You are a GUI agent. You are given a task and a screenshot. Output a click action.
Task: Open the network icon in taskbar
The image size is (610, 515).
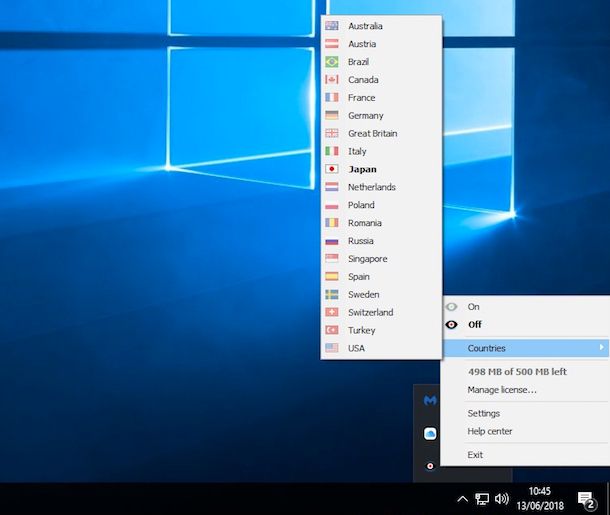pos(482,499)
